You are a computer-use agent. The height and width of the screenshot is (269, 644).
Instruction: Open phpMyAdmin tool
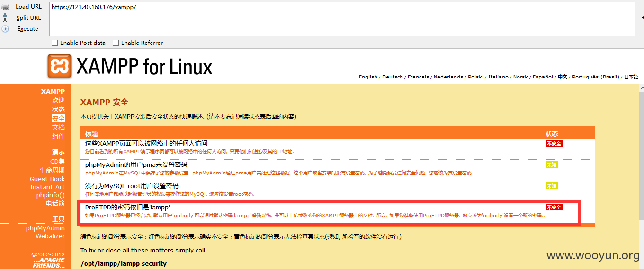[x=45, y=228]
